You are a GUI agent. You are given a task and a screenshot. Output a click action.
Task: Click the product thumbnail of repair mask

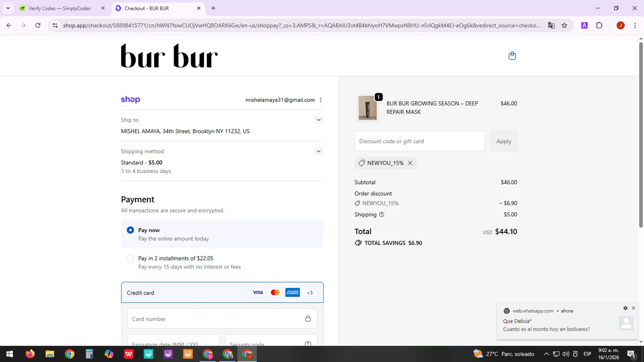pyautogui.click(x=368, y=108)
